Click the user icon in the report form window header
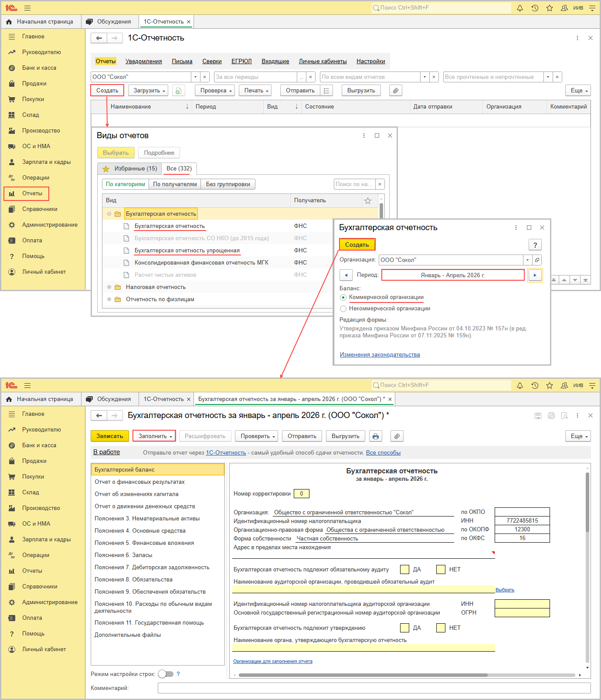 pyautogui.click(x=564, y=385)
